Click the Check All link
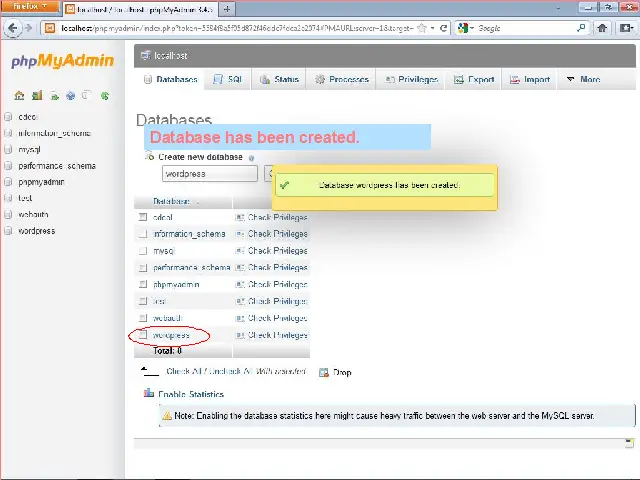Image resolution: width=640 pixels, height=480 pixels. [x=184, y=371]
